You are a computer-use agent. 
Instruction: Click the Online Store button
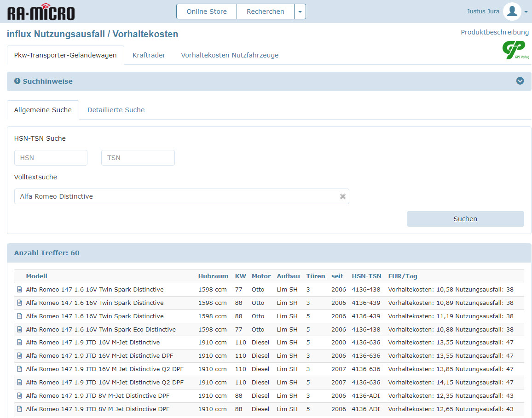click(x=207, y=11)
